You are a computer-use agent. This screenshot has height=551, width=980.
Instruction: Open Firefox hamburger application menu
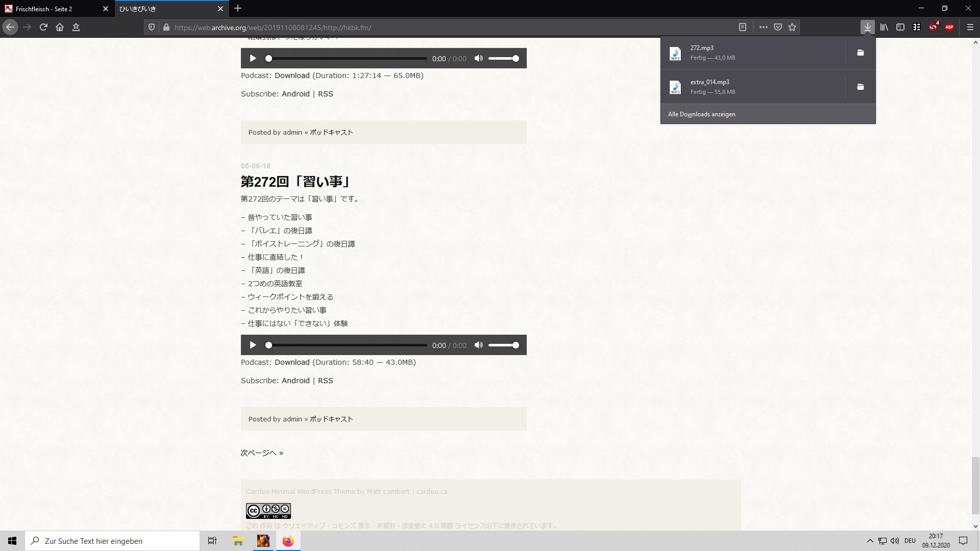[970, 27]
